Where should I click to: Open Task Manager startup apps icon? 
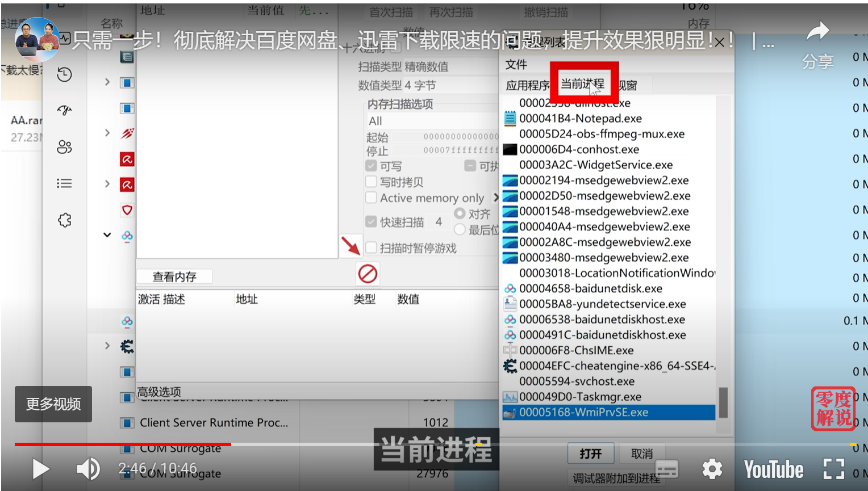tap(64, 110)
